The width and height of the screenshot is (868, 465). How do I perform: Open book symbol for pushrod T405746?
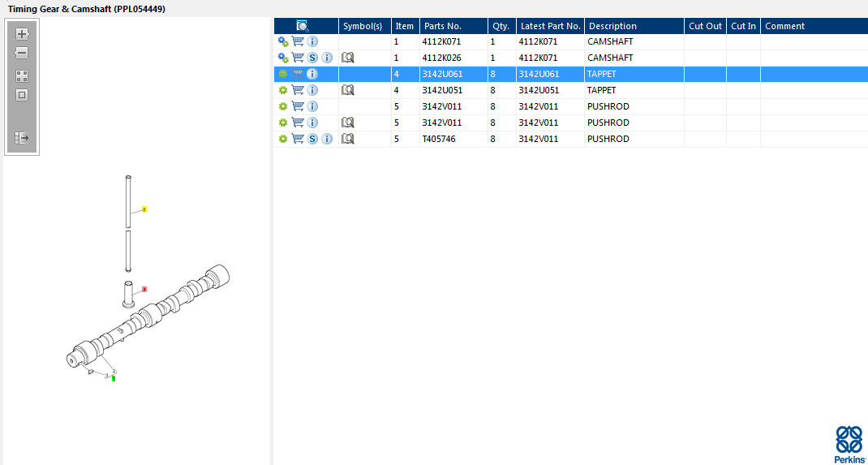tap(348, 139)
